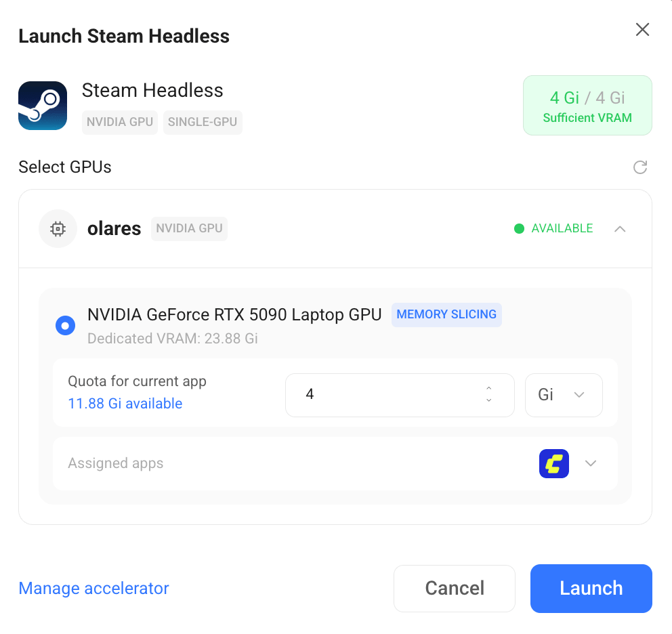Click the AVAILABLE status label
The height and width of the screenshot is (634, 672).
pos(562,228)
